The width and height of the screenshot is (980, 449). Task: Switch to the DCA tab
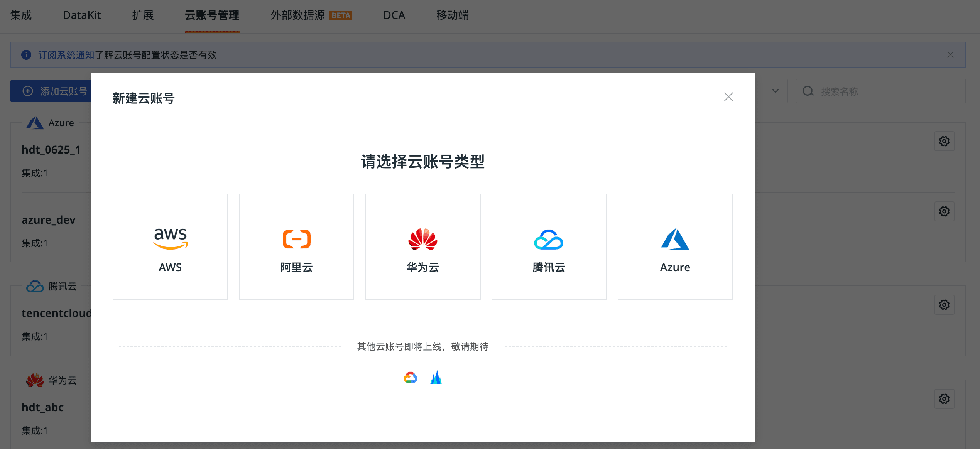pyautogui.click(x=394, y=15)
